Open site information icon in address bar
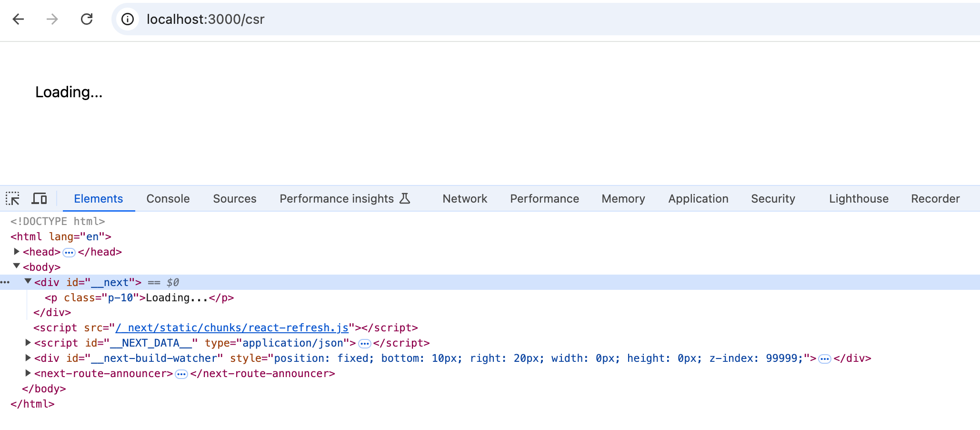This screenshot has width=980, height=430. point(127,19)
